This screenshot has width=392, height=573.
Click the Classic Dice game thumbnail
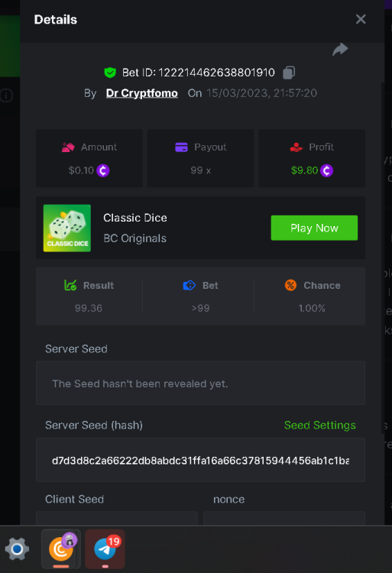67,228
